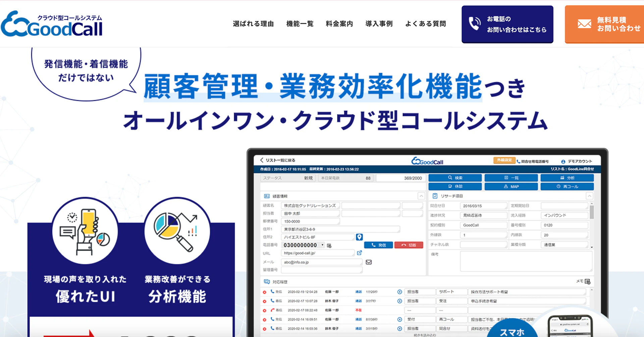Screen dimensions: 644x337
Task: Click the postal code field showing 150-0000
Action: tap(311, 222)
